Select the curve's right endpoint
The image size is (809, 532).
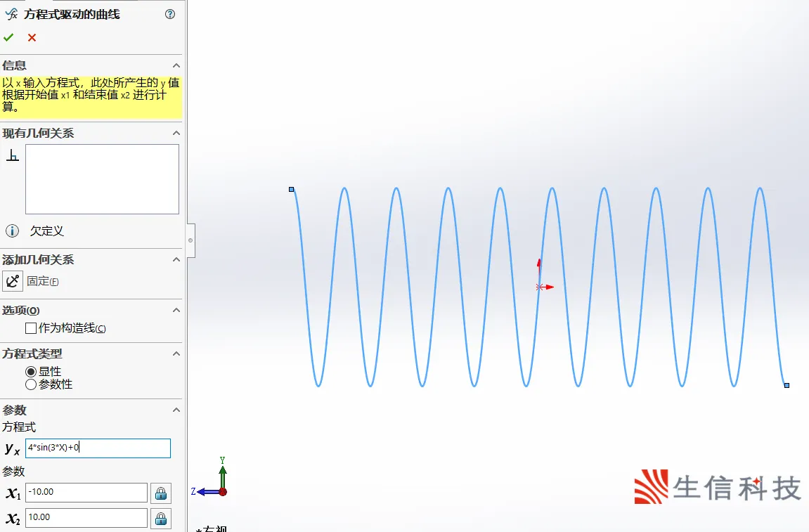pyautogui.click(x=787, y=385)
